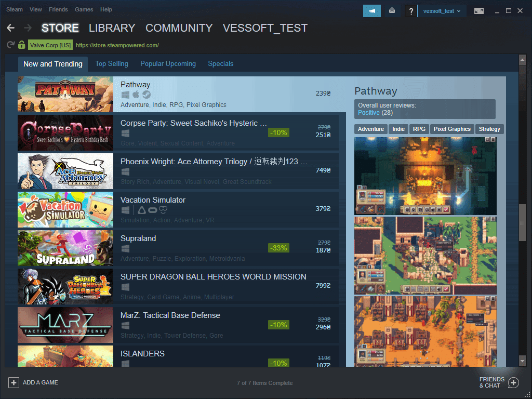Click the plus icon beside Add a Game

click(x=14, y=383)
